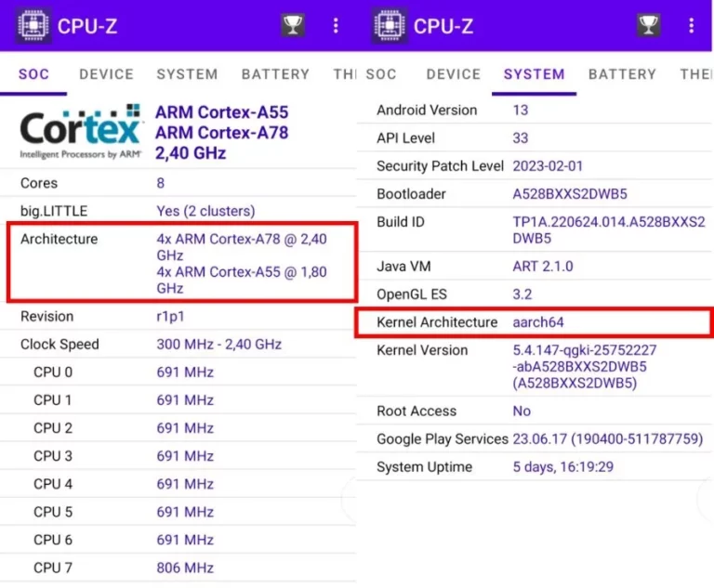This screenshot has width=714, height=588.
Task: Open the three-dot overflow menu in right CPU-Z screen
Action: click(692, 25)
